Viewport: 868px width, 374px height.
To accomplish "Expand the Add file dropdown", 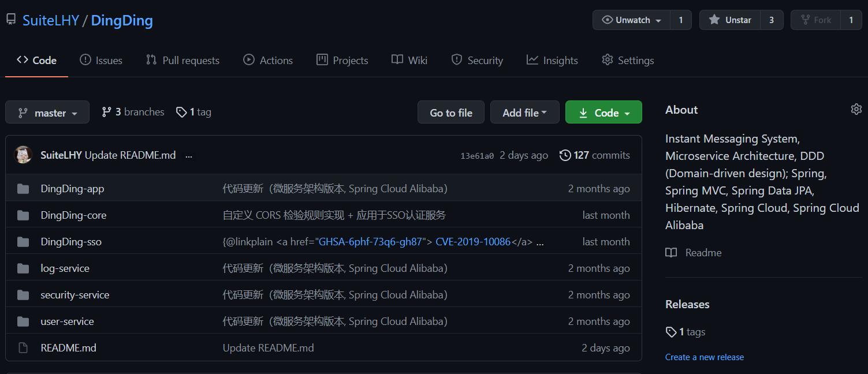I will (524, 112).
